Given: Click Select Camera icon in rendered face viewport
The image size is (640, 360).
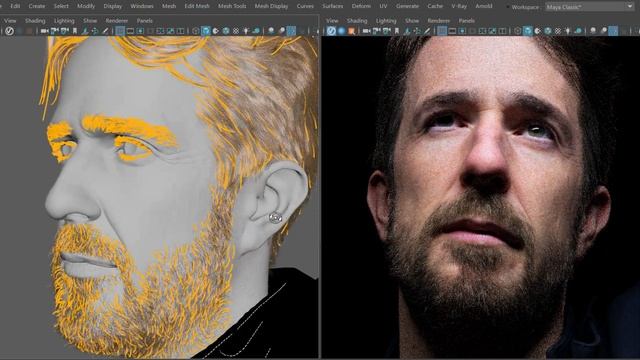Looking at the screenshot, I should (x=366, y=31).
